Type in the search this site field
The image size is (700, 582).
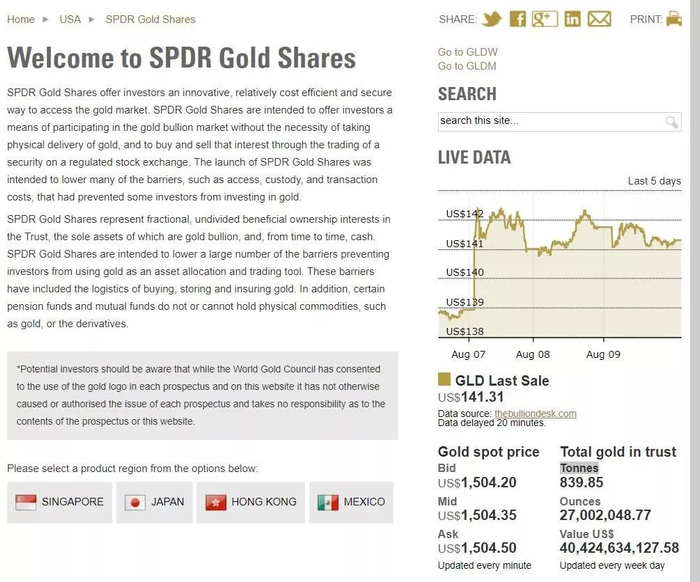(x=550, y=121)
